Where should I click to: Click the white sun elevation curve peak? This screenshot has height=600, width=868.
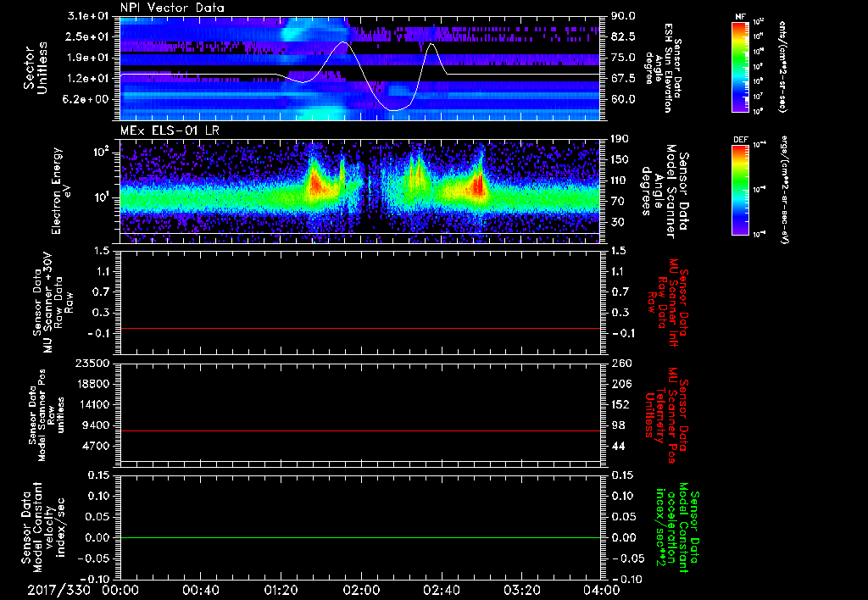[344, 42]
